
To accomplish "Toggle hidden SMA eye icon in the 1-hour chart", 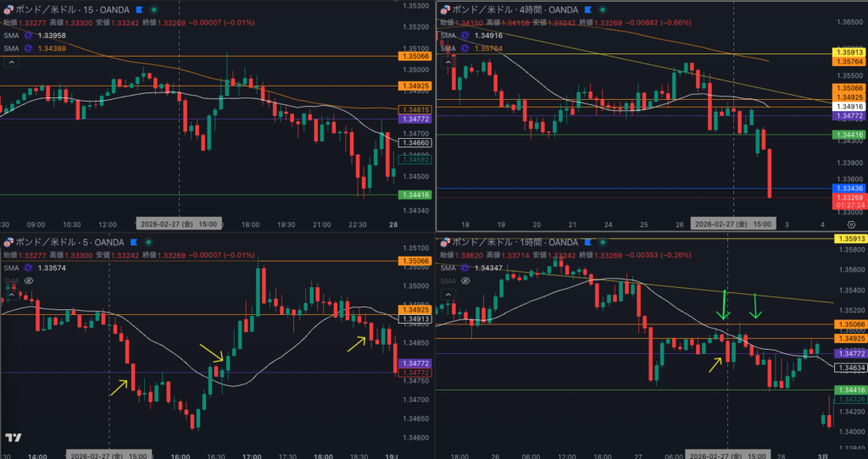I will tap(464, 280).
